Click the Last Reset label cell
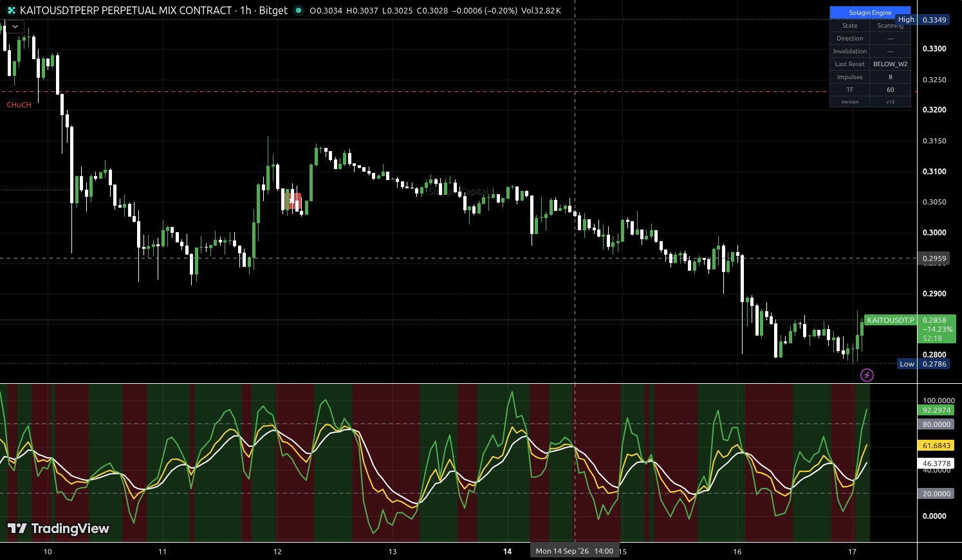This screenshot has width=962, height=560. coord(850,64)
